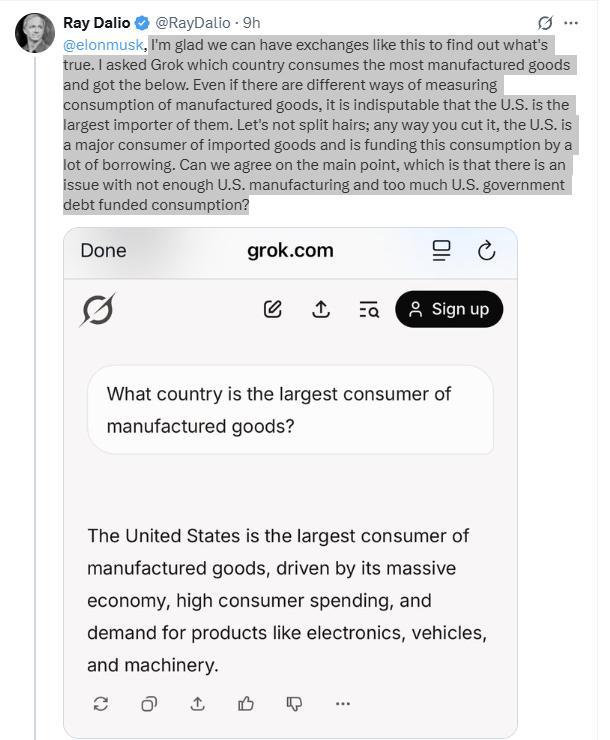Click the blue verified badge

coord(142,22)
